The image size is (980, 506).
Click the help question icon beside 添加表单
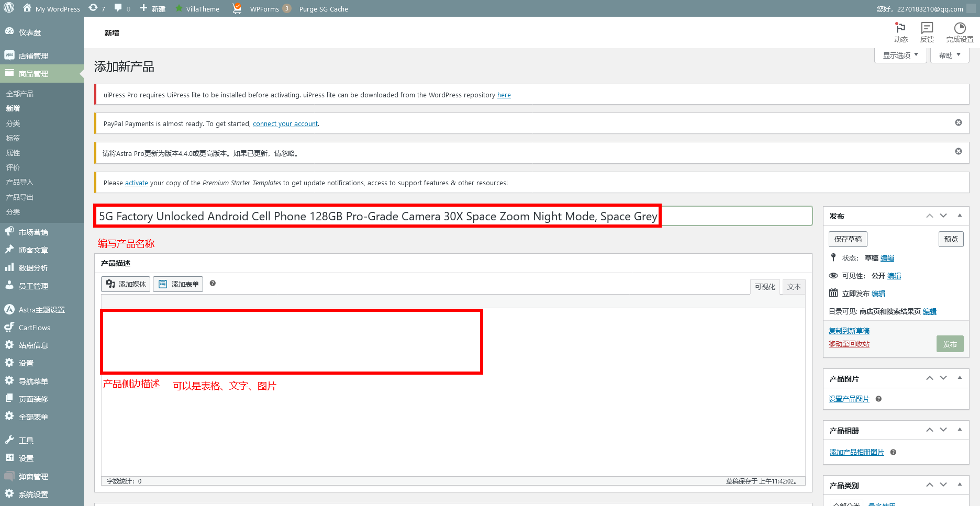pos(213,283)
